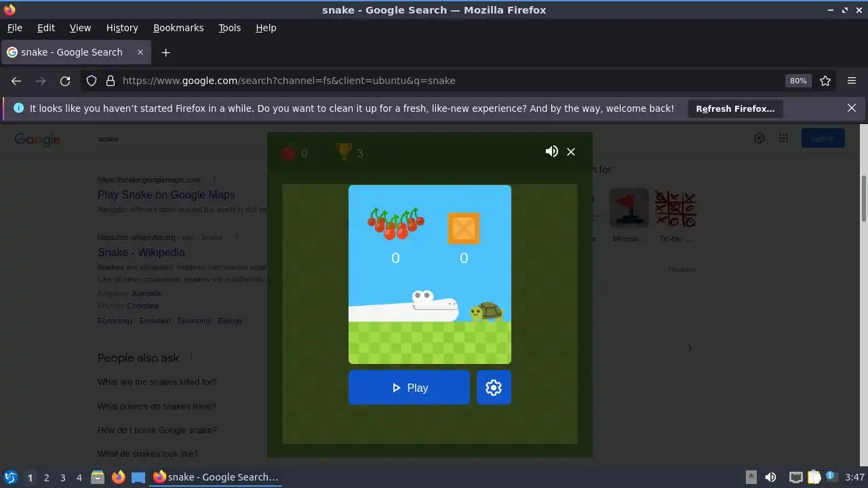Open the Tools menu
Image resolution: width=868 pixels, height=488 pixels.
pos(229,28)
